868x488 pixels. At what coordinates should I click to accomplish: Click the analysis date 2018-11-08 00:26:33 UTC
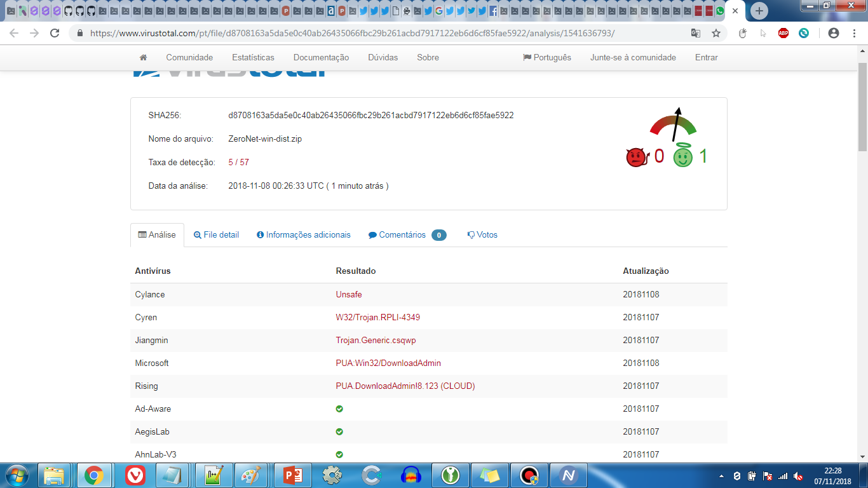pos(276,186)
